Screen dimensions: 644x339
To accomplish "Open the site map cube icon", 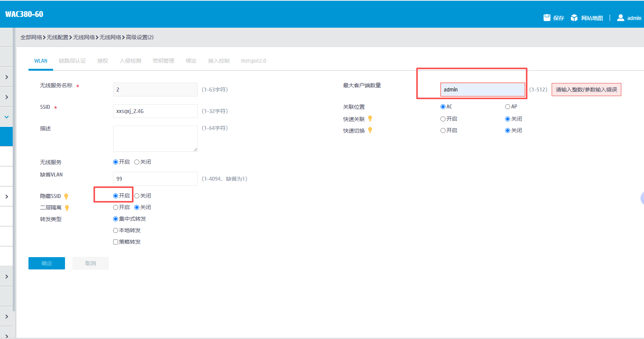I will tap(574, 18).
